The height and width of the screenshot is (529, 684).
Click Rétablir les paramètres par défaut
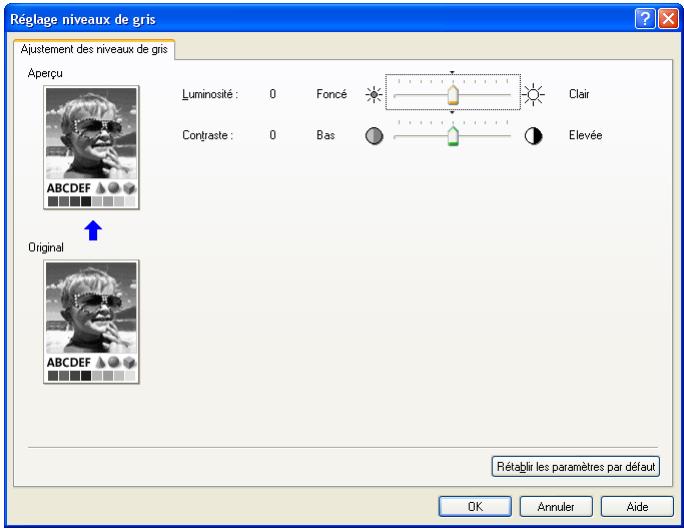pos(575,467)
